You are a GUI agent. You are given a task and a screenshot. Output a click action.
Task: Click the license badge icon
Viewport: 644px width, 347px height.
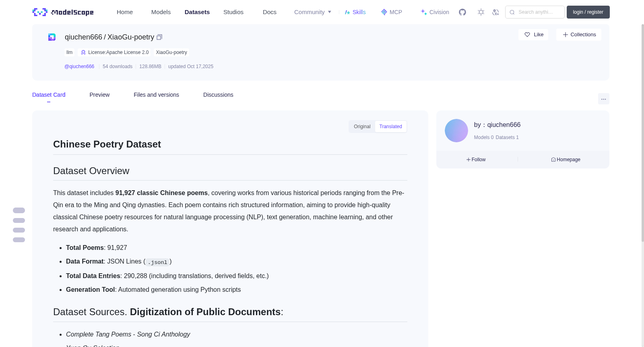83,52
